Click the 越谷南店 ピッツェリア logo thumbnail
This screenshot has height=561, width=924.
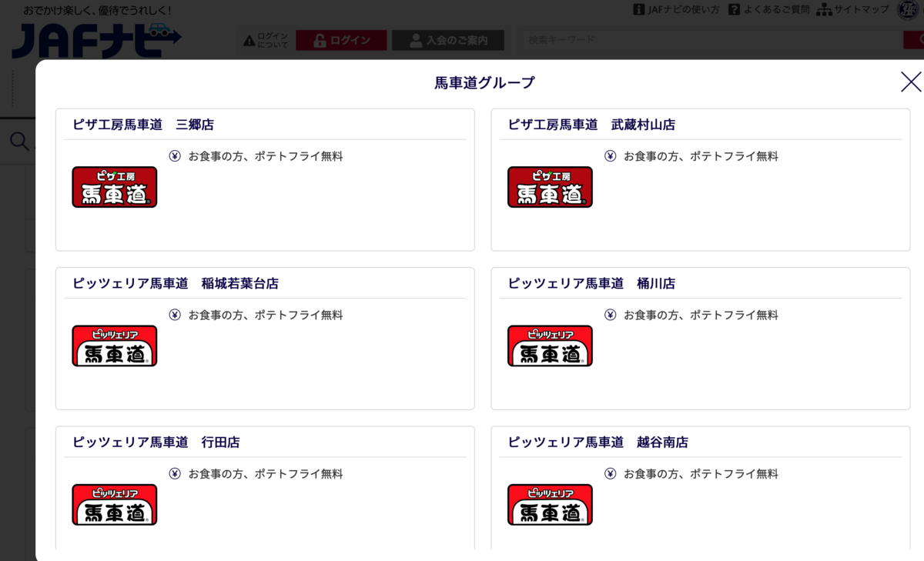click(x=550, y=505)
